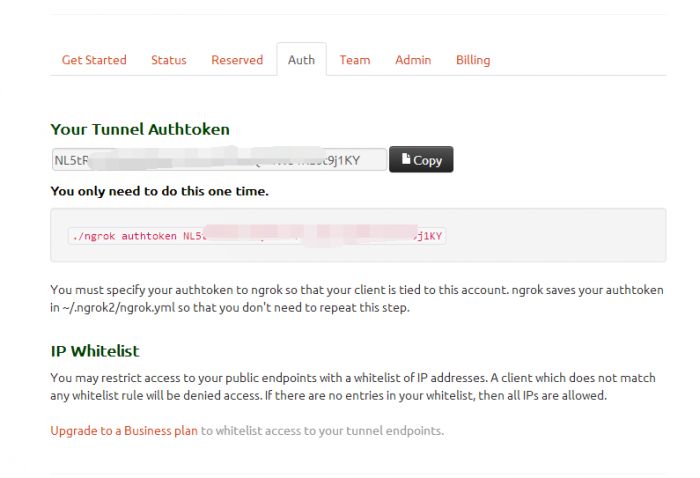
Task: Select the Auth tab
Action: 301,59
